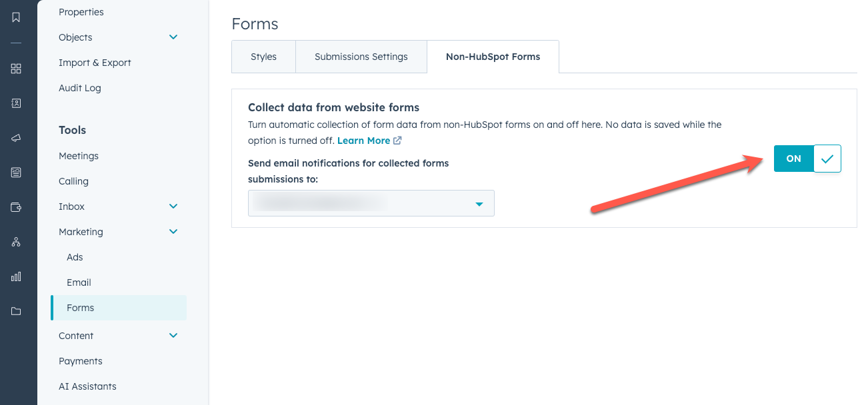Expand the Inbox section chevron
Image resolution: width=868 pixels, height=405 pixels.
(173, 206)
